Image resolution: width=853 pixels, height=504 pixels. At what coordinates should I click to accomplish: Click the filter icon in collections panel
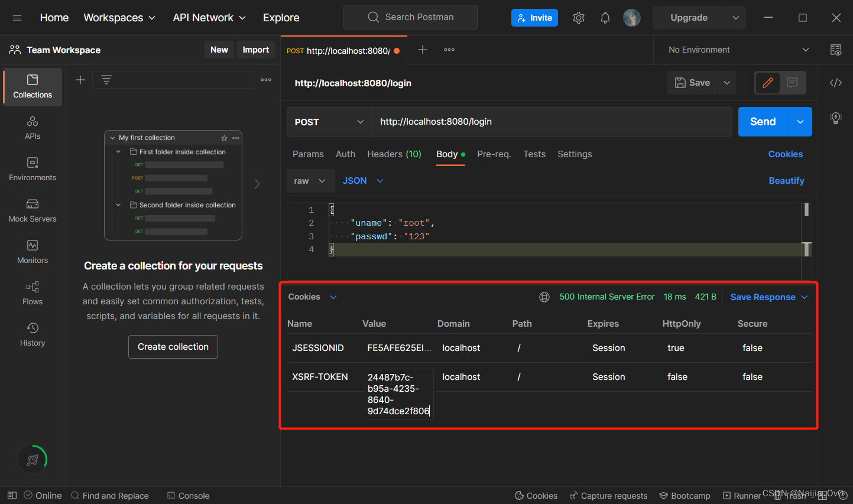pos(106,80)
